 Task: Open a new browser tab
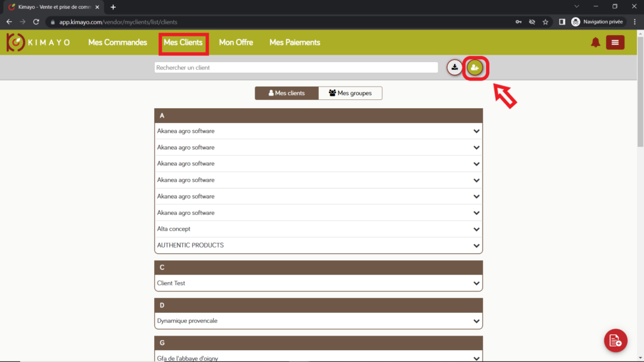click(113, 7)
